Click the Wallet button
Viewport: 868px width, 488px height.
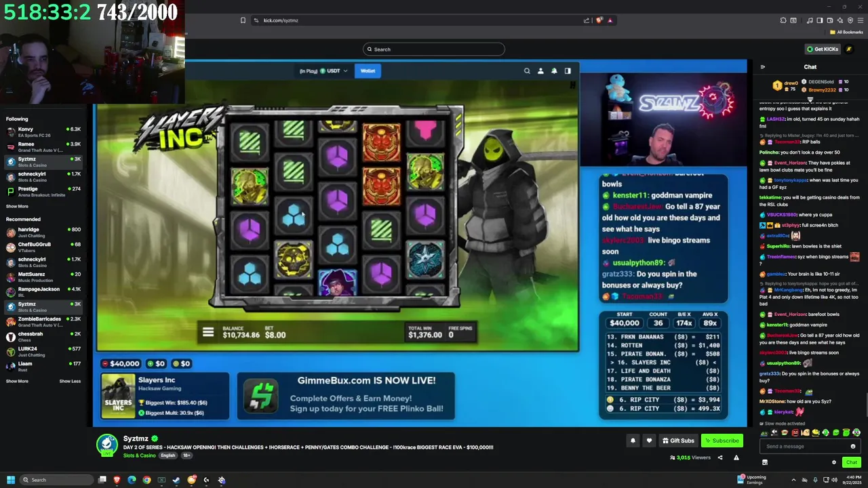point(368,70)
